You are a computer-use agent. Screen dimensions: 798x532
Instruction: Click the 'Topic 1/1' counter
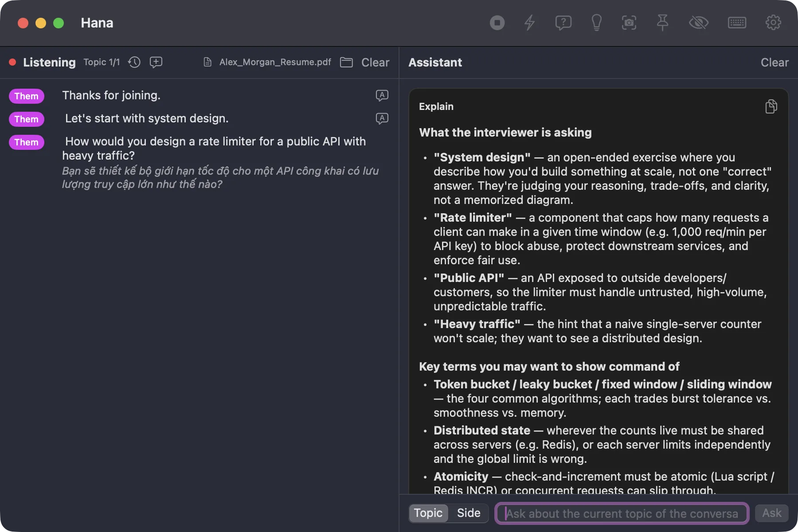tap(102, 62)
